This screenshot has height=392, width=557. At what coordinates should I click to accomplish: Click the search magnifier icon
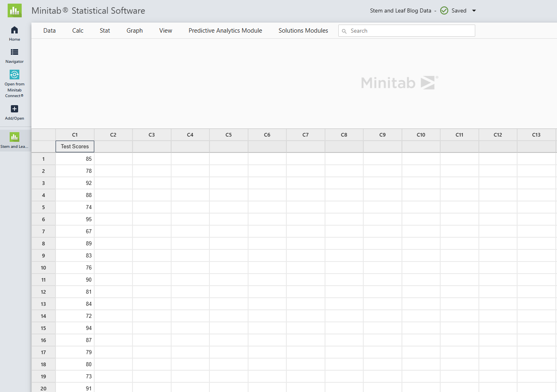344,31
